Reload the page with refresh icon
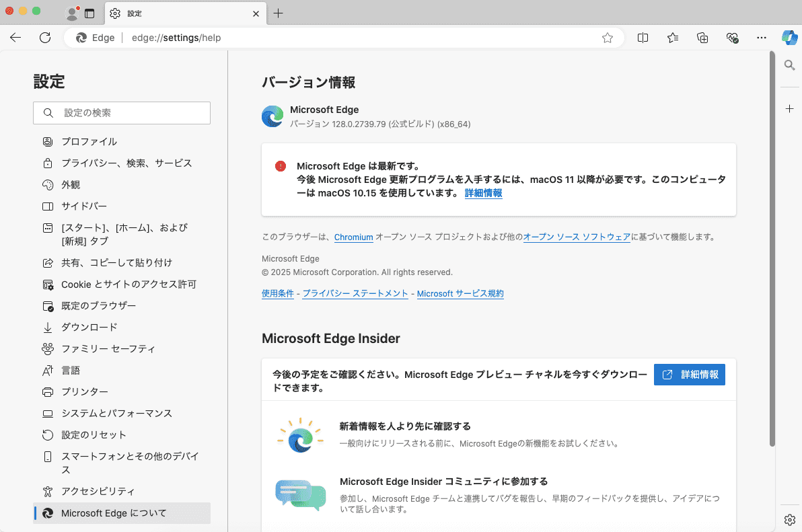The image size is (802, 532). coord(45,38)
